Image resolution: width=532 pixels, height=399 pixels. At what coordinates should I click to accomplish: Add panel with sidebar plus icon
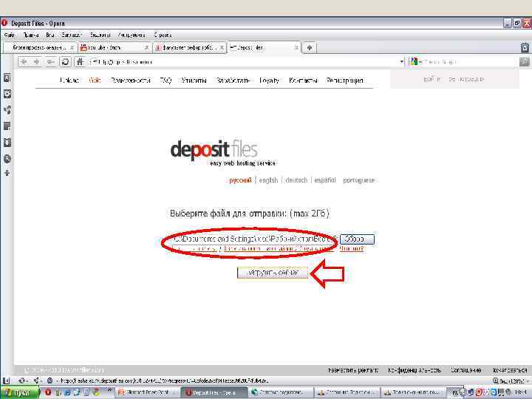[x=7, y=173]
